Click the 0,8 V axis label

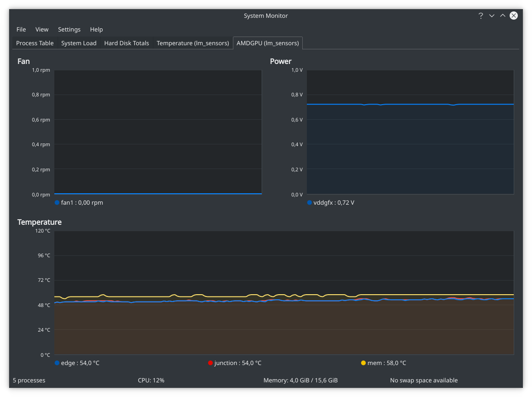tap(297, 95)
